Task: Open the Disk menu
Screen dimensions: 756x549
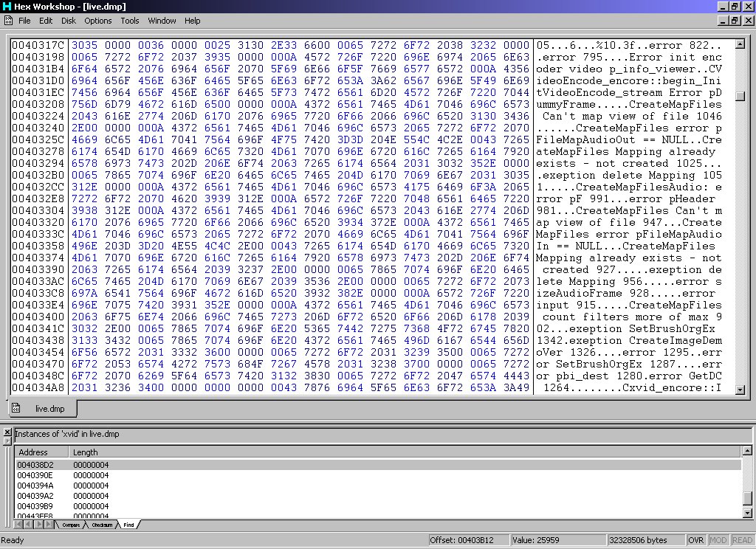Action: pos(69,21)
